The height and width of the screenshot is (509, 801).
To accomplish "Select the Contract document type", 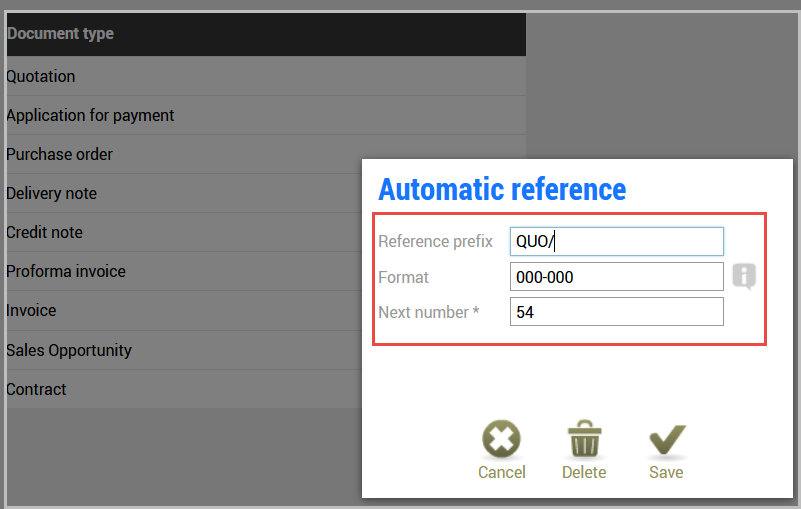I will [x=184, y=389].
